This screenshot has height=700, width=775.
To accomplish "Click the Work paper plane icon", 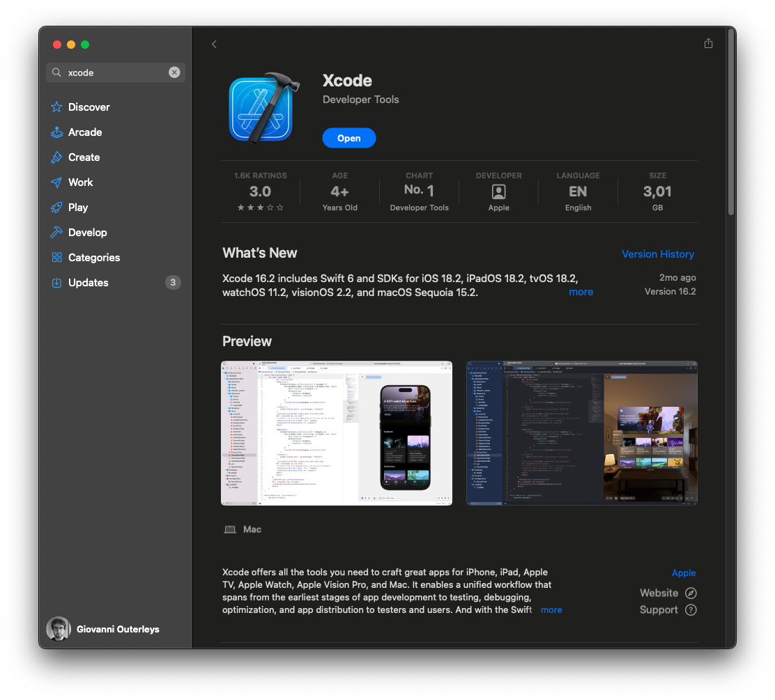I will (x=57, y=182).
